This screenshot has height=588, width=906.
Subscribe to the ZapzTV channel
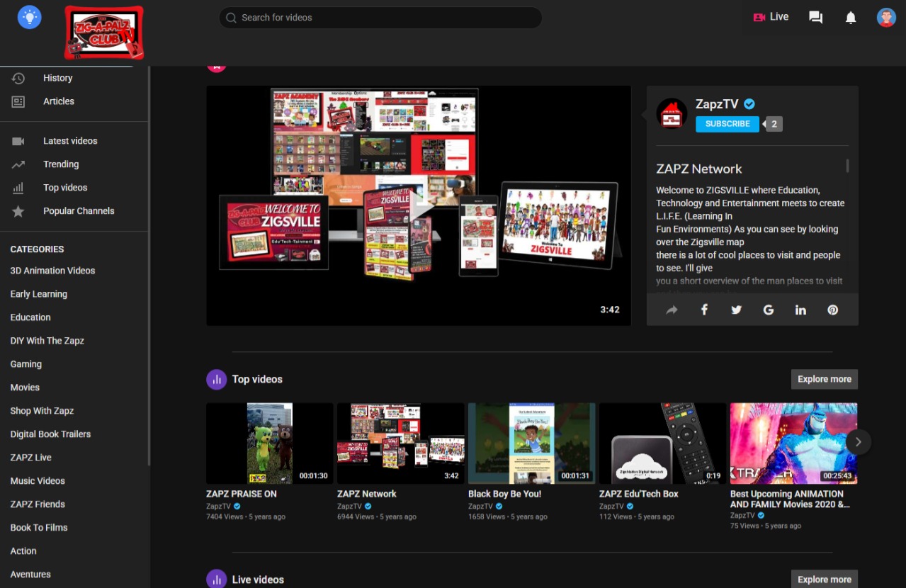point(727,124)
